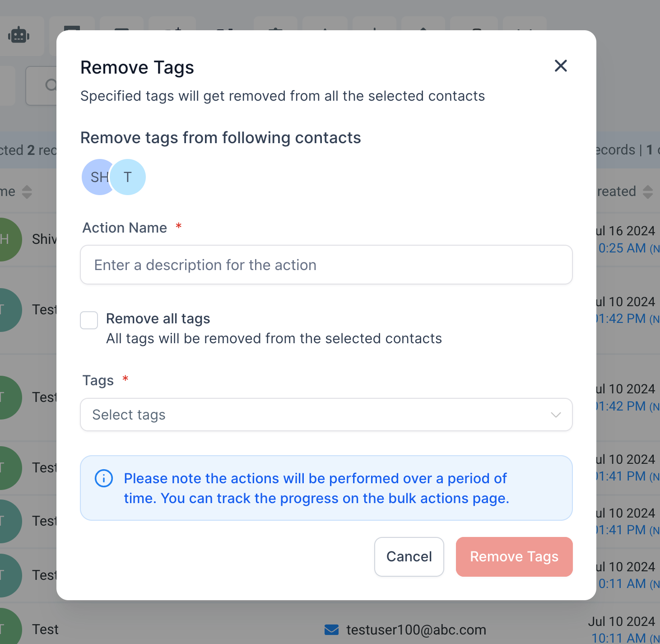
Task: Confirm with the red Remove Tags button
Action: pos(514,556)
